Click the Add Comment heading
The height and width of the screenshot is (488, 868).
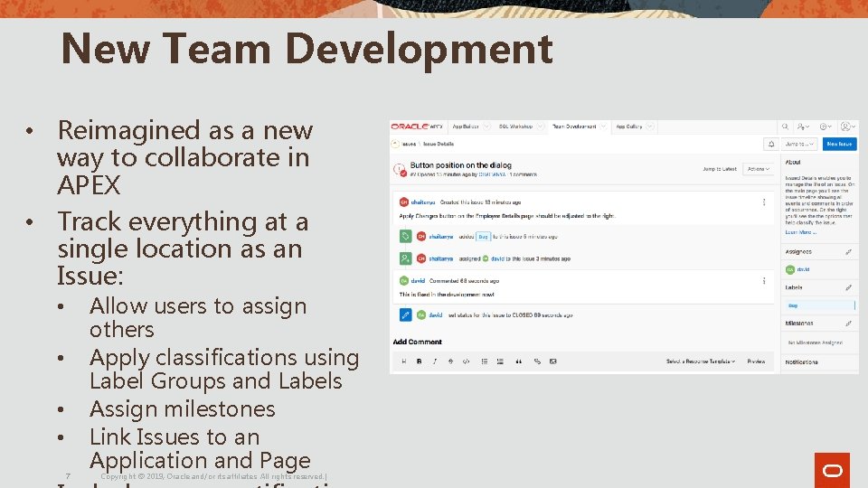pyautogui.click(x=418, y=342)
